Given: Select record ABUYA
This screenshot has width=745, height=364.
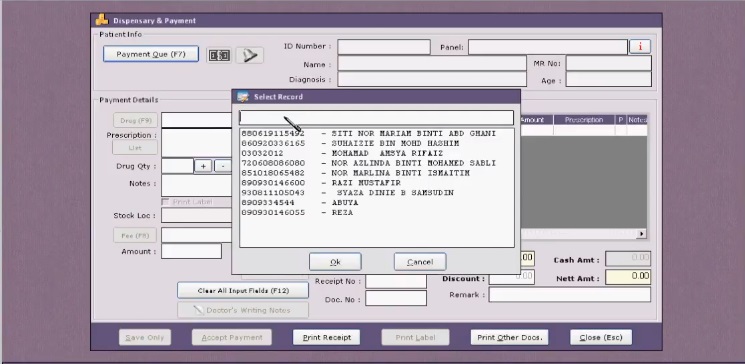Looking at the screenshot, I should [x=376, y=203].
